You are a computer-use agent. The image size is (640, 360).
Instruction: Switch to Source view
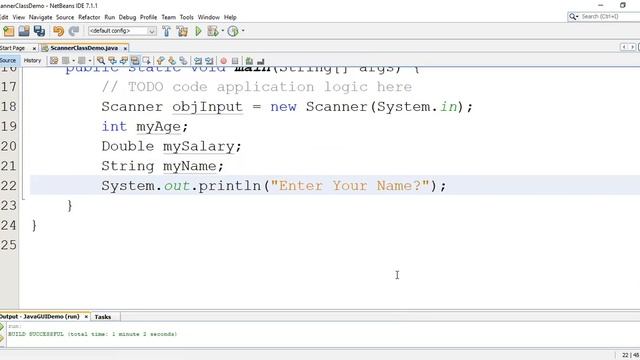[8, 60]
